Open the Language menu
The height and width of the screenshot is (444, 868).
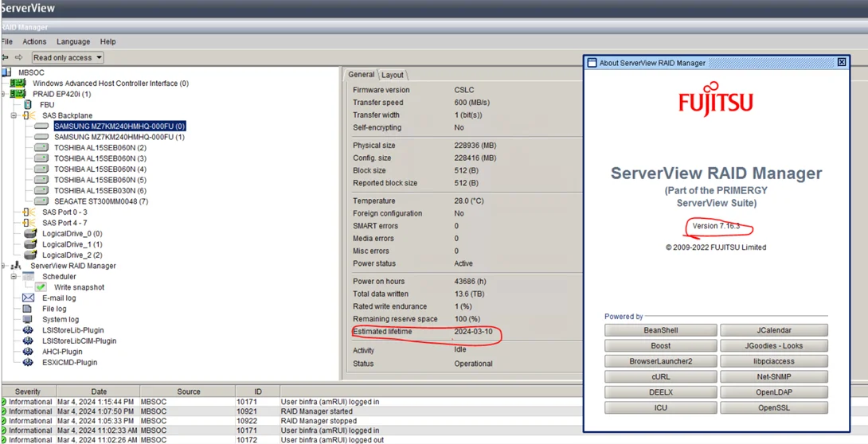pyautogui.click(x=73, y=41)
